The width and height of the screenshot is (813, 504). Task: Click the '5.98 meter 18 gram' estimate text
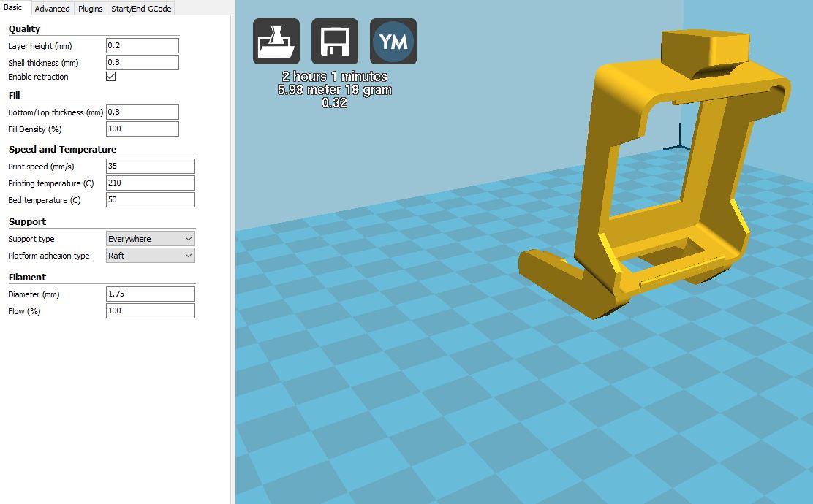coord(335,90)
